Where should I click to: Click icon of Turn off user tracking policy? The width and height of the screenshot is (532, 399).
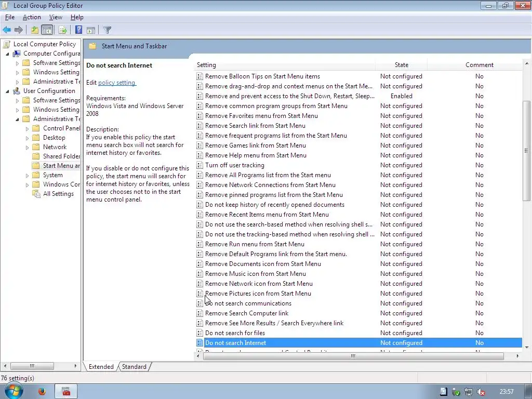point(199,165)
